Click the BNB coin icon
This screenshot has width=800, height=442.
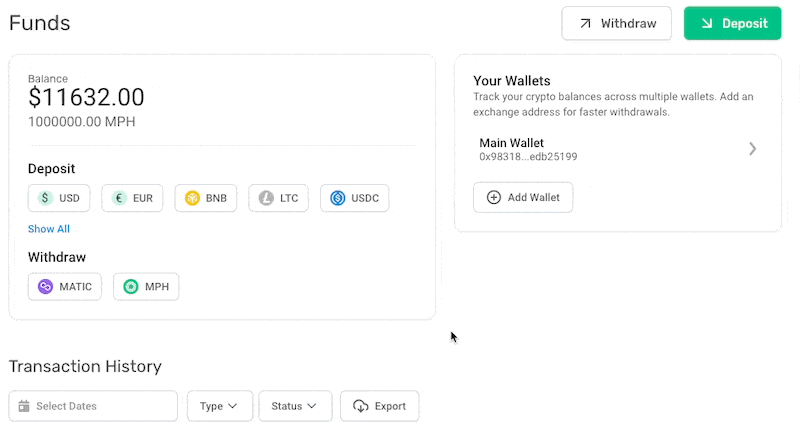coord(192,198)
